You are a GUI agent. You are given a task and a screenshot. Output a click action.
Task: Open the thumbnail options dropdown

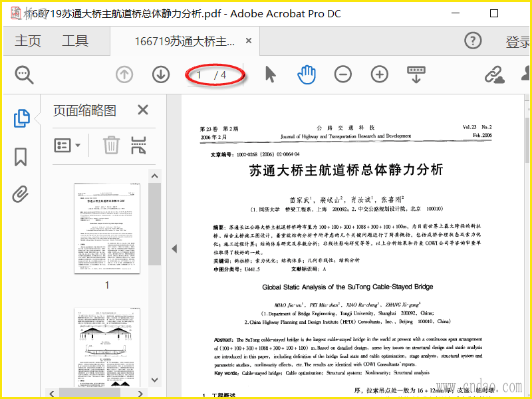click(67, 145)
